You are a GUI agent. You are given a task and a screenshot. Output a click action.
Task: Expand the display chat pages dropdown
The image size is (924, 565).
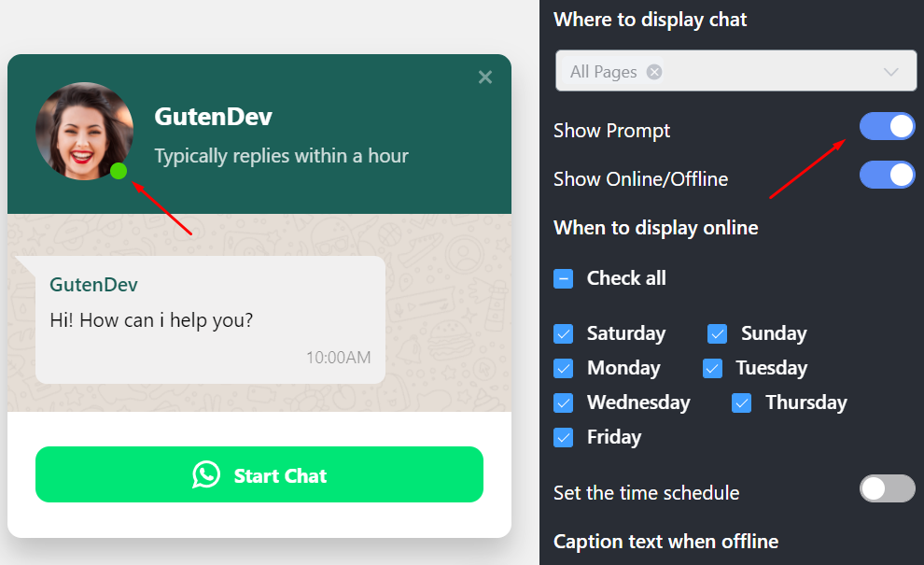[891, 72]
